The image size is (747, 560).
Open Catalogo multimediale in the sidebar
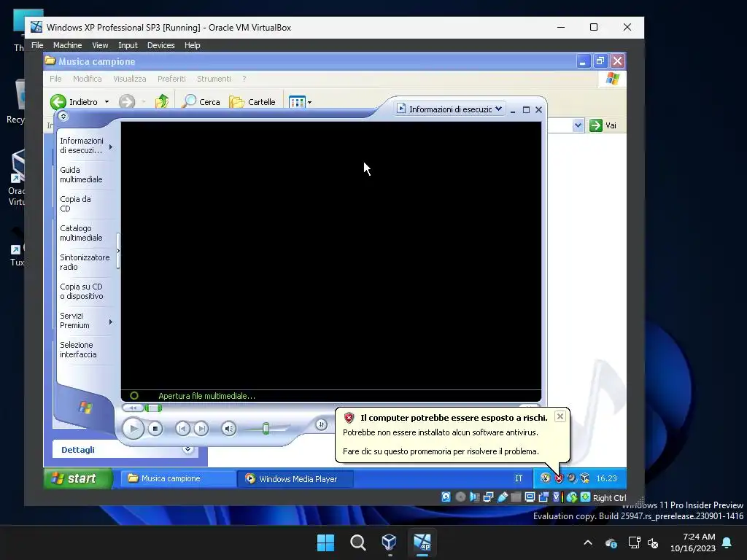tap(81, 233)
